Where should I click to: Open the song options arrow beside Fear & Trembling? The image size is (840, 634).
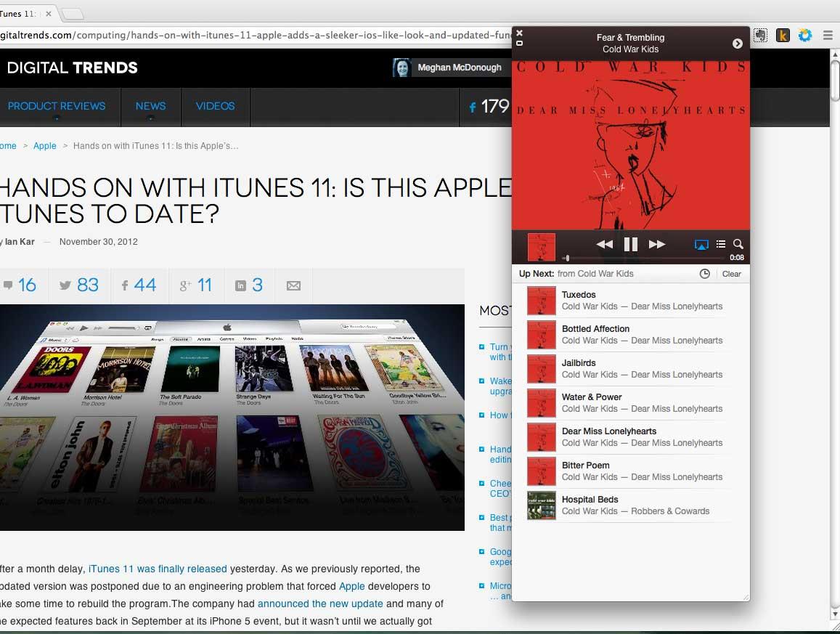[x=737, y=44]
